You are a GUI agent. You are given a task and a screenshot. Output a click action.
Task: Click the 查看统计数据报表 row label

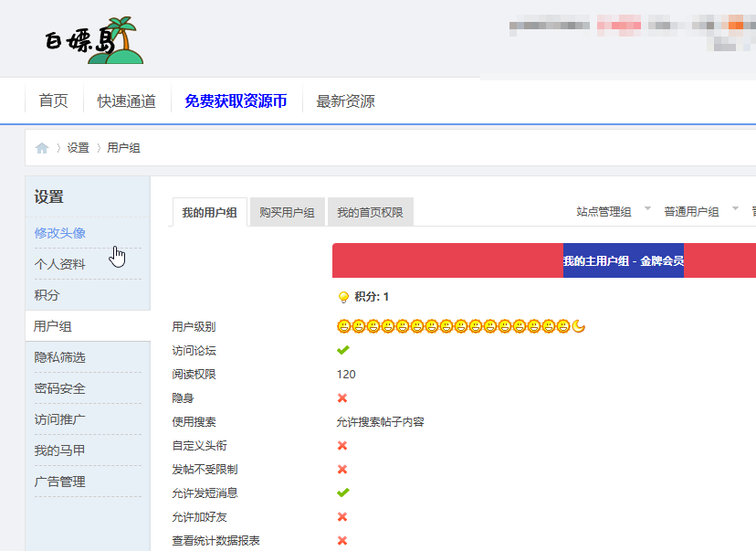(216, 541)
